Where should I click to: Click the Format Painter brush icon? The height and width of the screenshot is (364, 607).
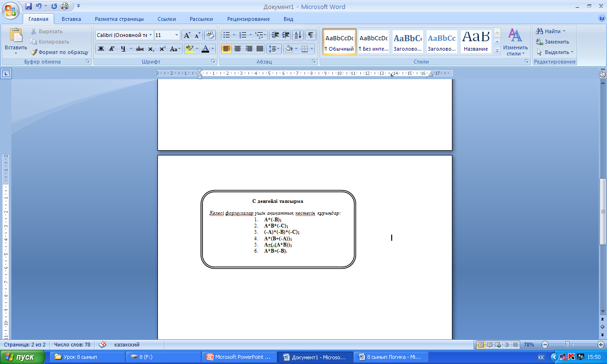coord(34,52)
